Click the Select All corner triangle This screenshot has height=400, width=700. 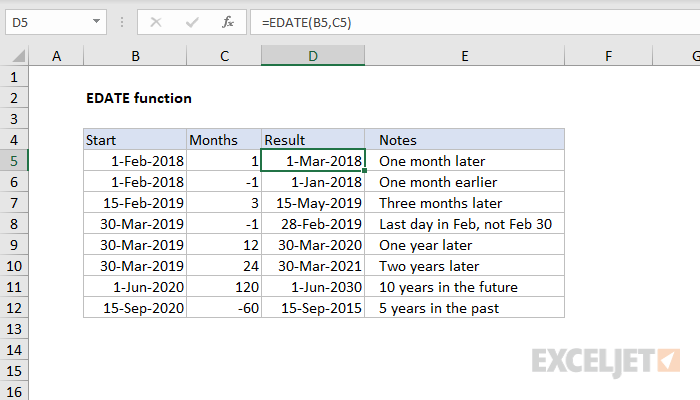point(16,57)
